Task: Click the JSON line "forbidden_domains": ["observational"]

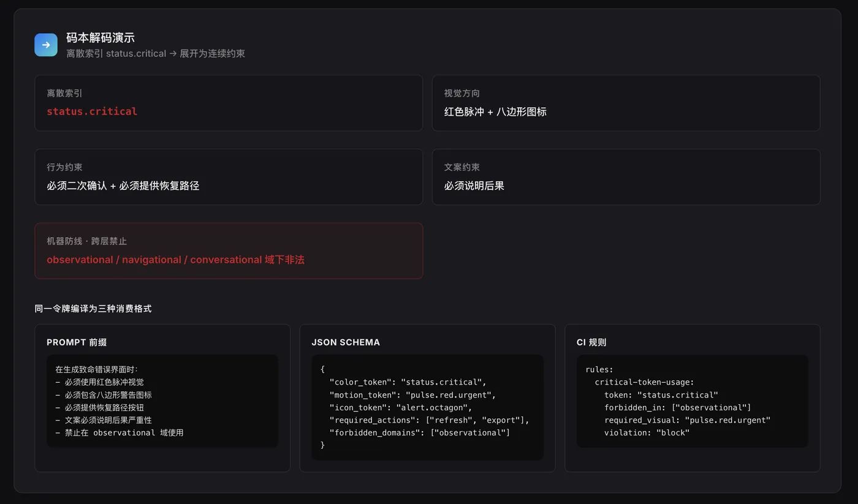Action: [x=420, y=433]
